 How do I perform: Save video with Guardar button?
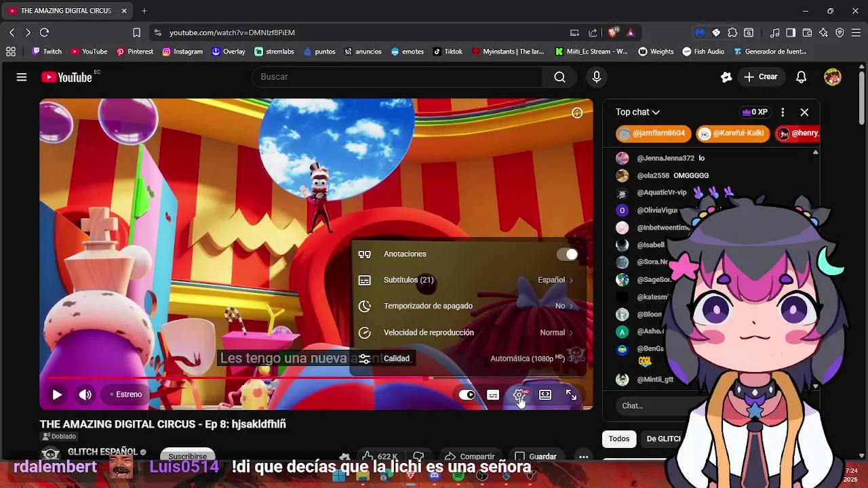[x=536, y=456]
